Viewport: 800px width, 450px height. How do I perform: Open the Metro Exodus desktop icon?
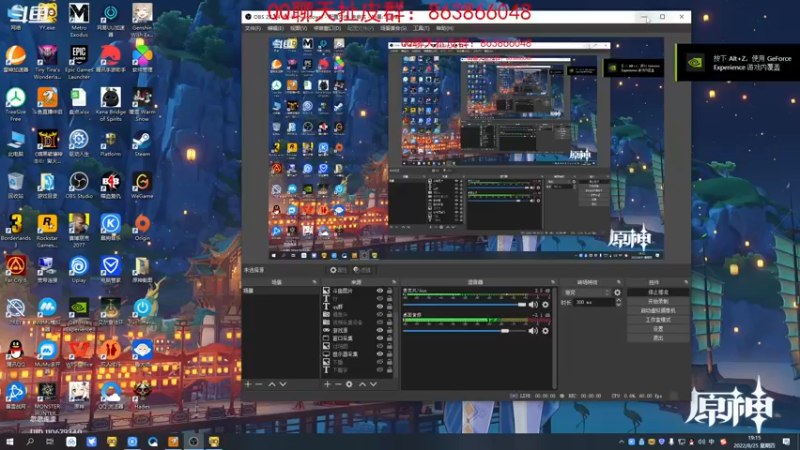click(79, 20)
